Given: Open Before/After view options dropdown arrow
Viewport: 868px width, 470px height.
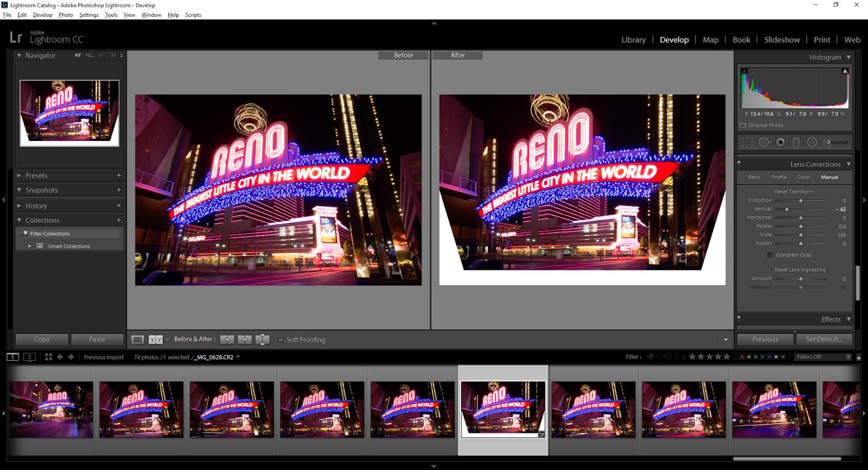Looking at the screenshot, I should (x=167, y=339).
